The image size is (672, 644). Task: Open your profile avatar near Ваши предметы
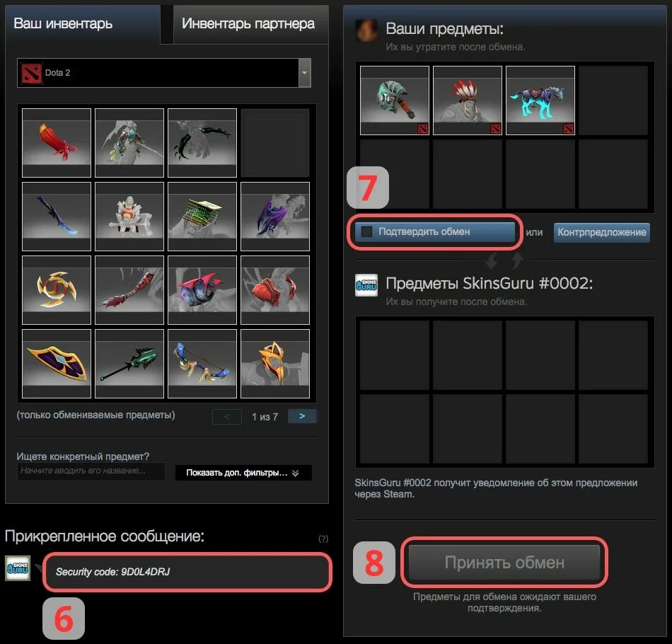366,30
